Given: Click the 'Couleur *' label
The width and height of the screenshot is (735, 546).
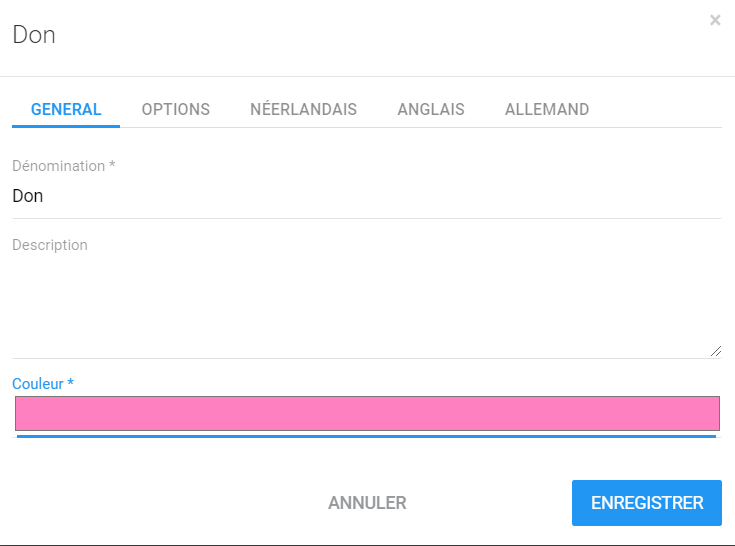Looking at the screenshot, I should coord(38,384).
